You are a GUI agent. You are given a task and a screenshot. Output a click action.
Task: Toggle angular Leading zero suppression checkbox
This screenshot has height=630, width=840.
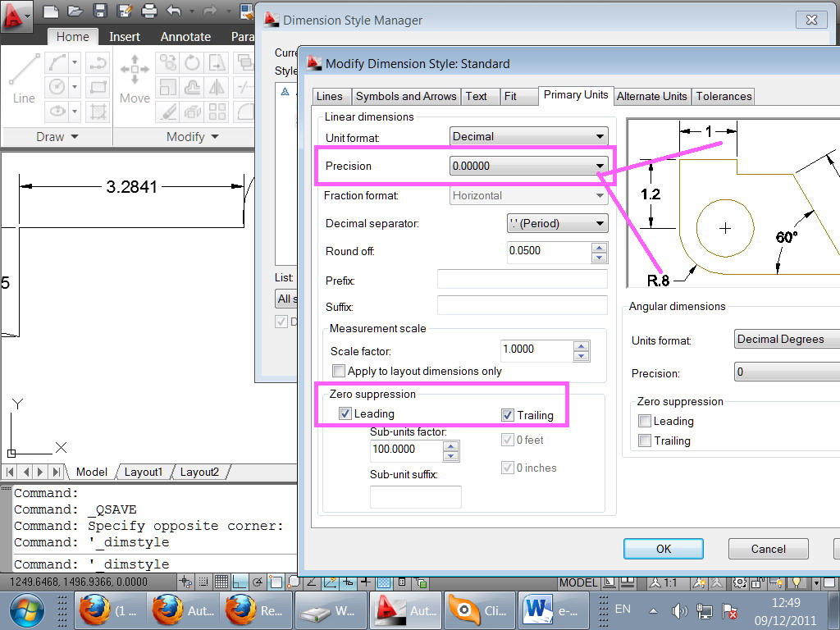coord(645,421)
